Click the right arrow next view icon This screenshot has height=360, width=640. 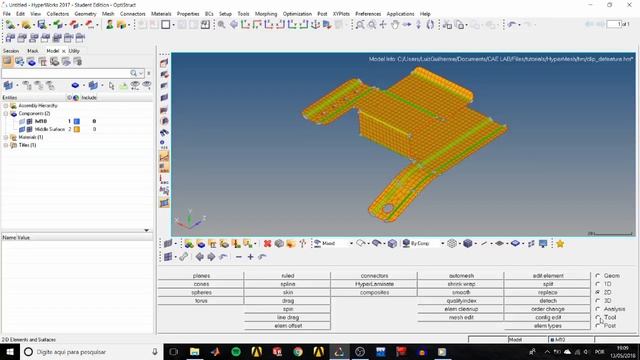[x=211, y=257]
